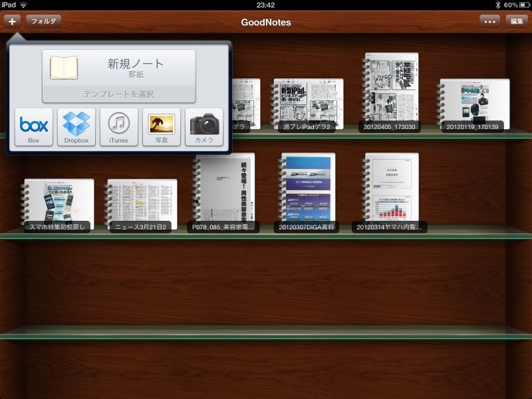The image size is (532, 399).
Task: Tap the + icon to add content
Action: pos(13,21)
